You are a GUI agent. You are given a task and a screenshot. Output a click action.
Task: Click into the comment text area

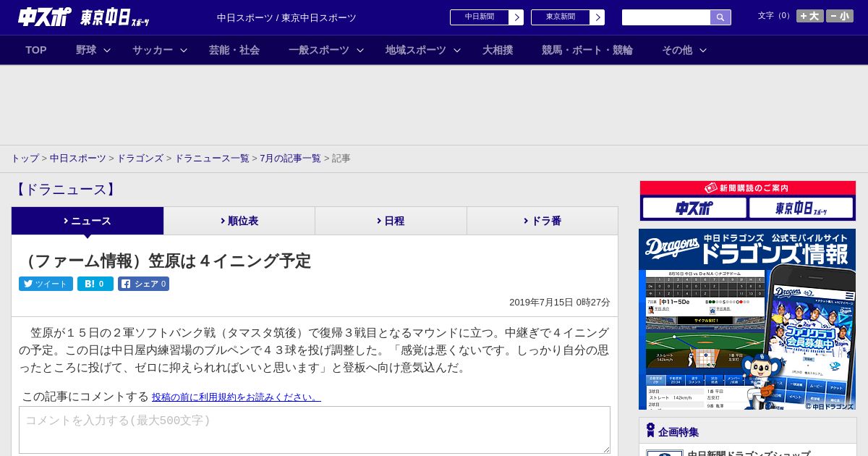pyautogui.click(x=315, y=430)
